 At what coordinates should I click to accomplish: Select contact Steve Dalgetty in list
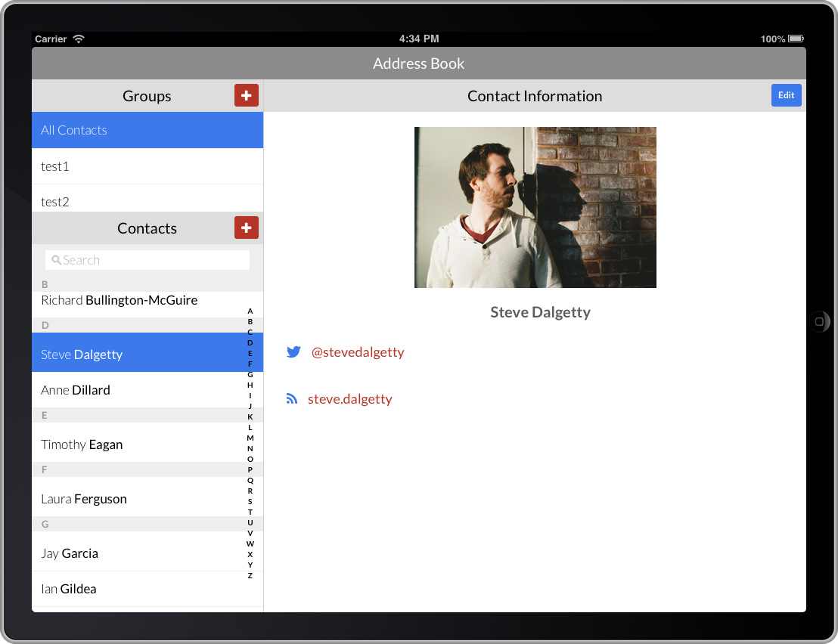[147, 352]
